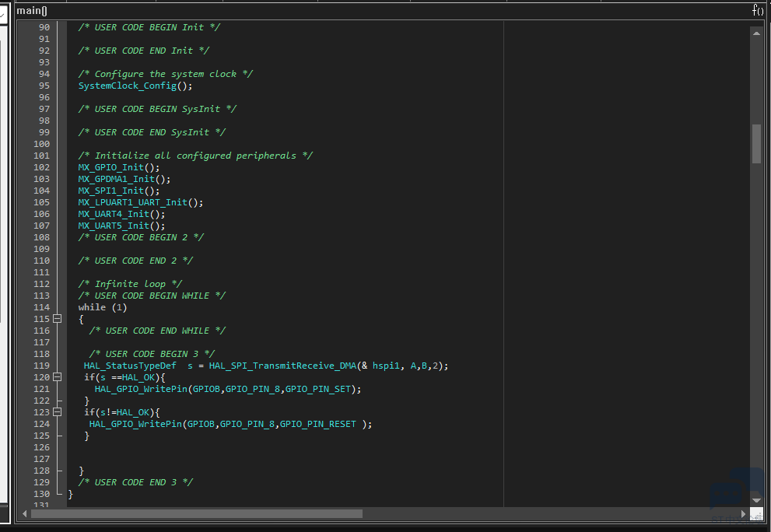Click the 'USER CODE BEGIN 2' comment
The image size is (771, 532).
[x=141, y=237]
